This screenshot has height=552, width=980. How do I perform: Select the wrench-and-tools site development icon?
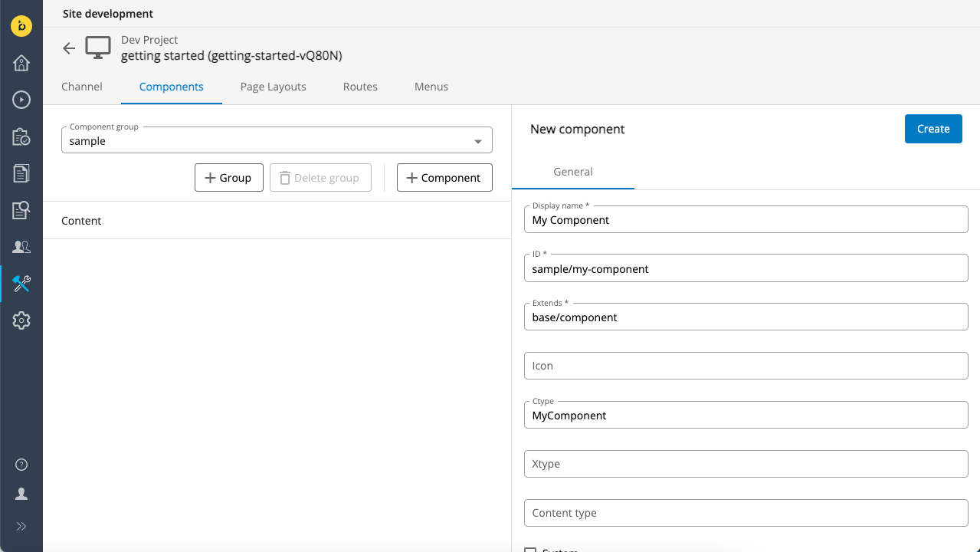coord(21,284)
